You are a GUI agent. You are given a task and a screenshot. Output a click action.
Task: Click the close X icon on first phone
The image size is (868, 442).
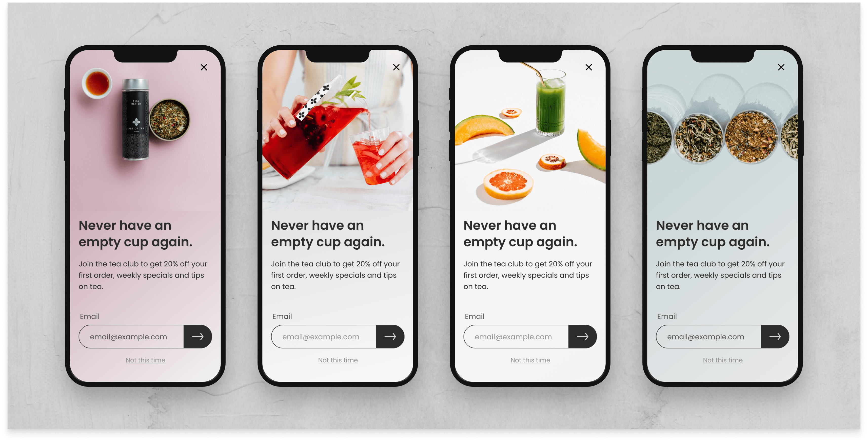204,68
